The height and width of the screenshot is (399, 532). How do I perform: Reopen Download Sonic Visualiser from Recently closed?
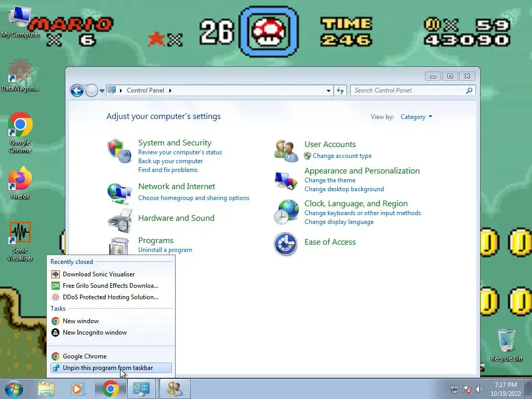(111, 274)
